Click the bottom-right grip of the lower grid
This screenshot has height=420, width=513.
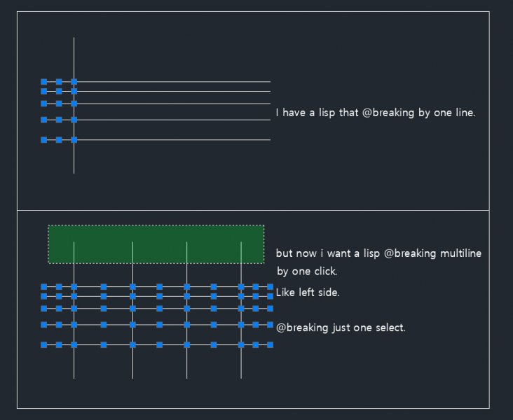271,344
